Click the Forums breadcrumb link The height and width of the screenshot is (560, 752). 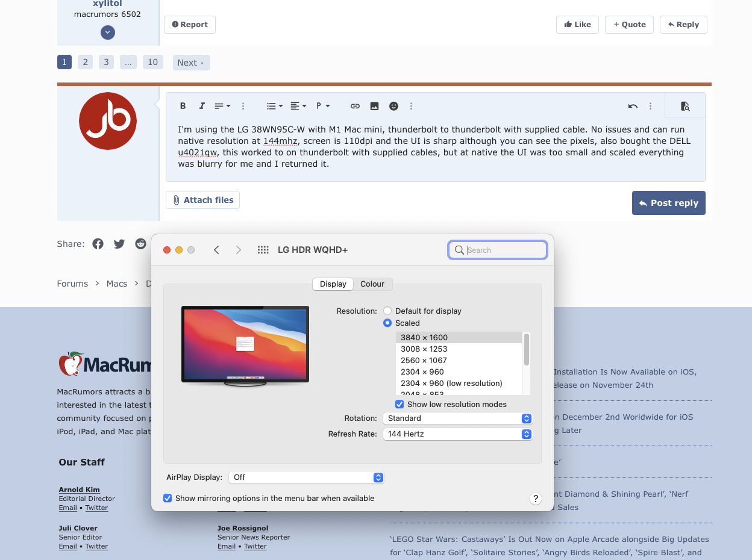72,284
